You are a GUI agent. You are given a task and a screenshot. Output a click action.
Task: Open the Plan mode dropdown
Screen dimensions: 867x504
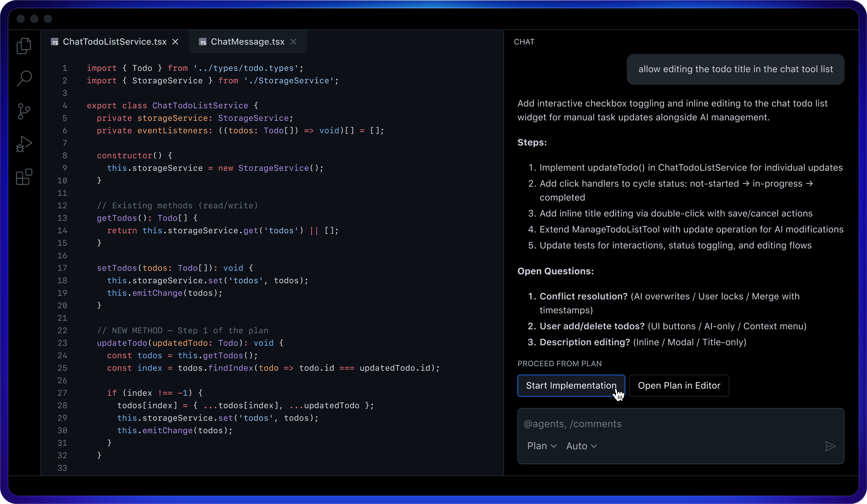tap(541, 446)
